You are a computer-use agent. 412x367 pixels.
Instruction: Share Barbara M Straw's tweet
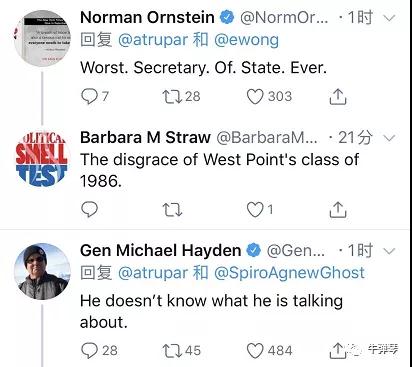[338, 210]
